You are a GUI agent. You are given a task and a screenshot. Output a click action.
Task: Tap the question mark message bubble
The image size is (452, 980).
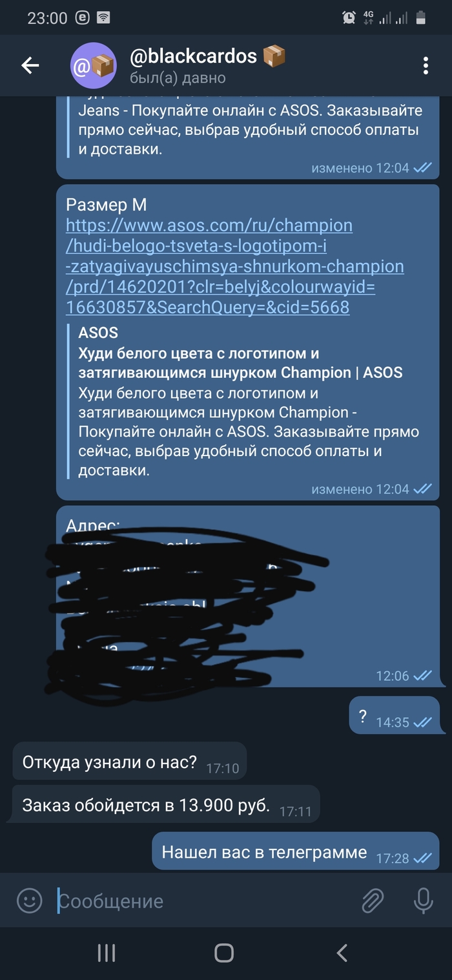(394, 715)
